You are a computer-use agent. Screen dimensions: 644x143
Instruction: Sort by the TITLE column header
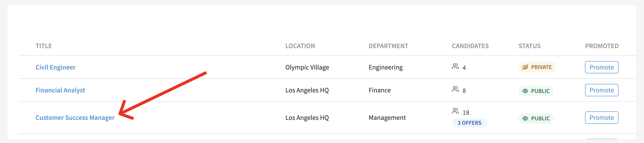(44, 46)
